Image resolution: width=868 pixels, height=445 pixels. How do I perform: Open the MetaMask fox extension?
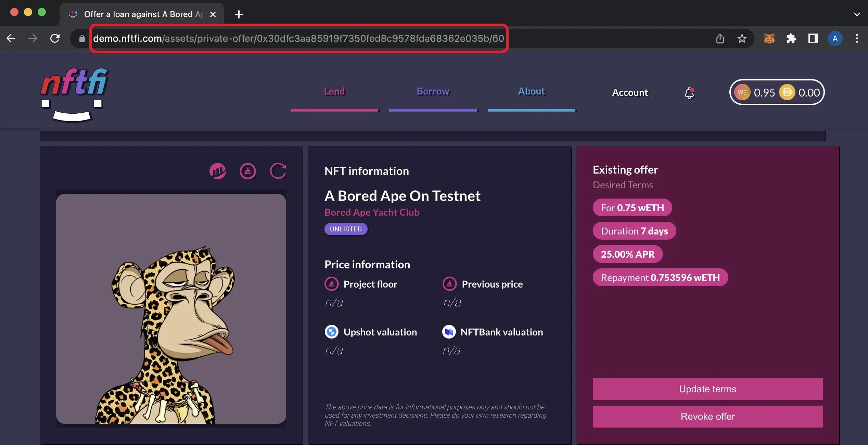(769, 38)
